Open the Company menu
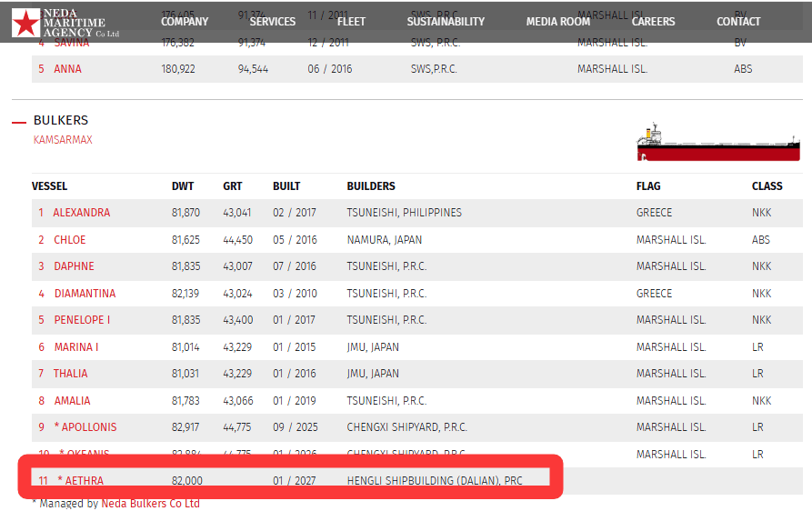Image resolution: width=812 pixels, height=521 pixels. [x=185, y=22]
